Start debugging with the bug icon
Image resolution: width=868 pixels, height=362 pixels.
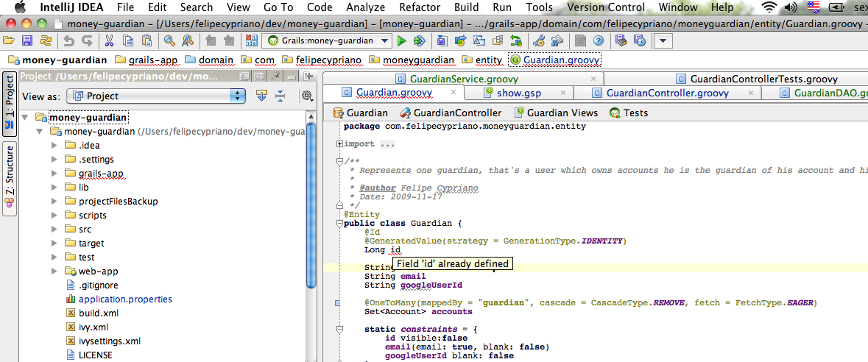coord(420,40)
